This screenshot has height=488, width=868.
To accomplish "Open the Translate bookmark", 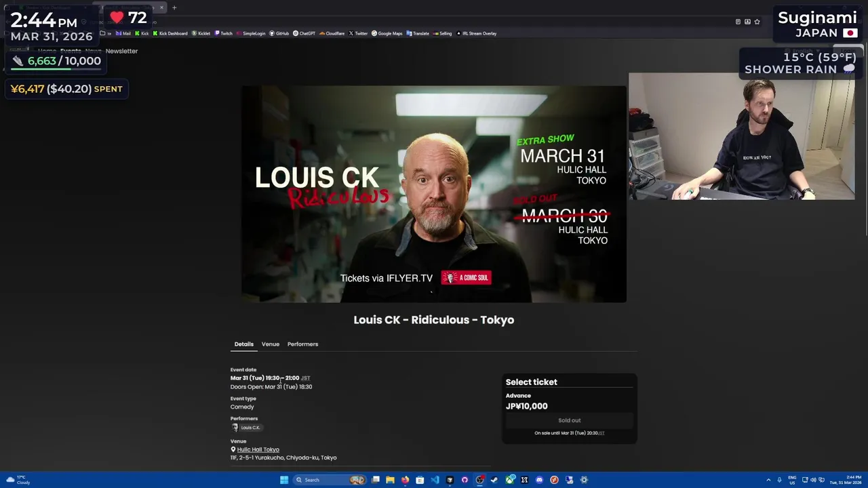I will [x=418, y=33].
